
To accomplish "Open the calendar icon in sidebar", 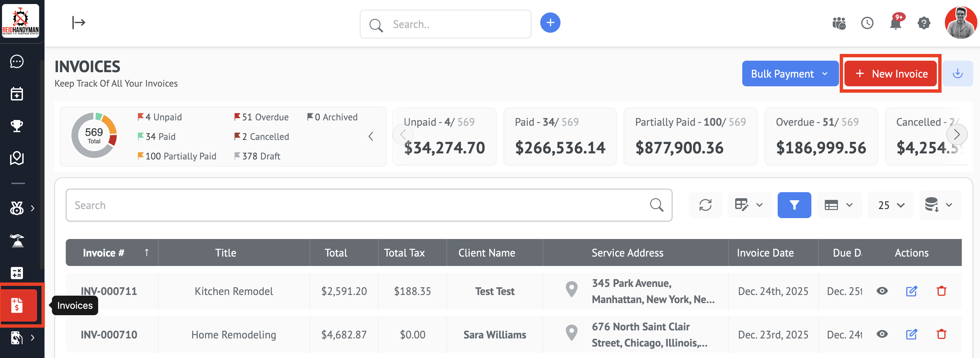I will (x=17, y=94).
